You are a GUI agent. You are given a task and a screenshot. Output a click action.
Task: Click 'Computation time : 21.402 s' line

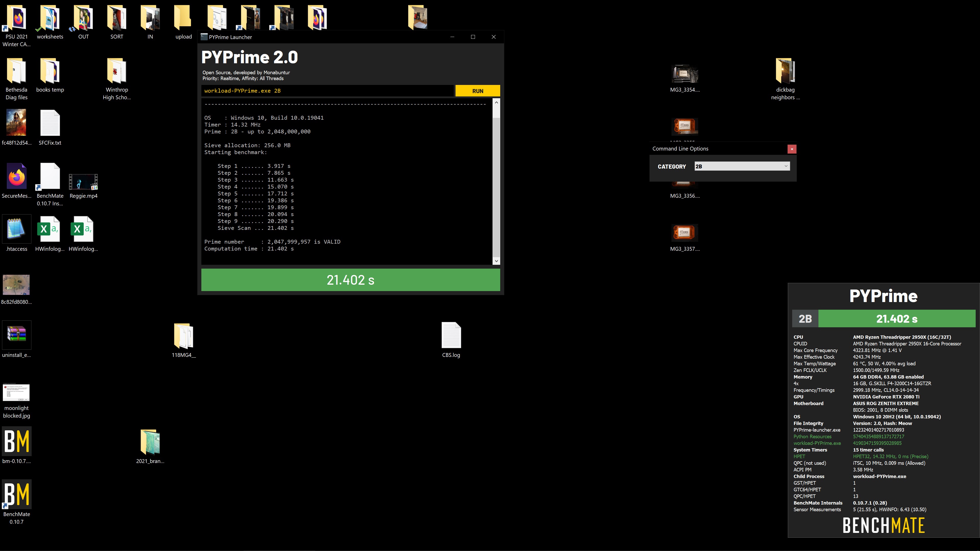click(249, 249)
